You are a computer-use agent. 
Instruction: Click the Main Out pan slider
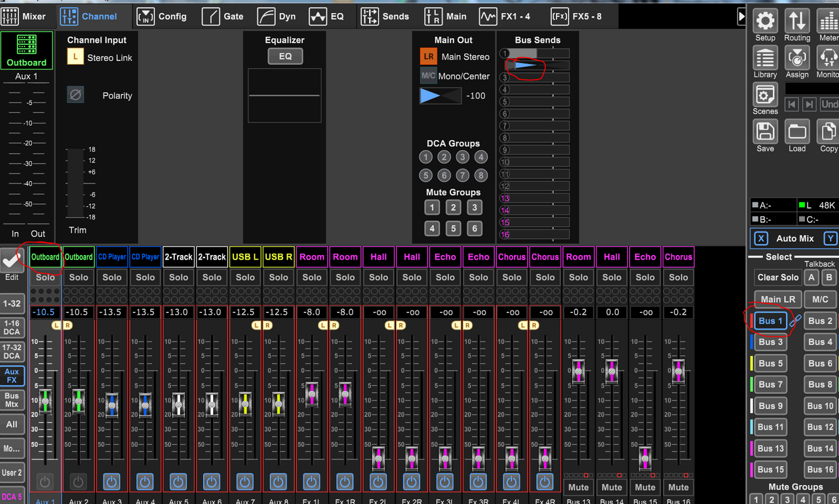pos(440,96)
